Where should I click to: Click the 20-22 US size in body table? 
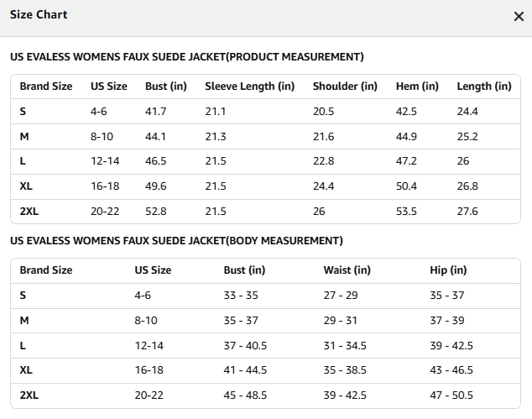tap(149, 395)
